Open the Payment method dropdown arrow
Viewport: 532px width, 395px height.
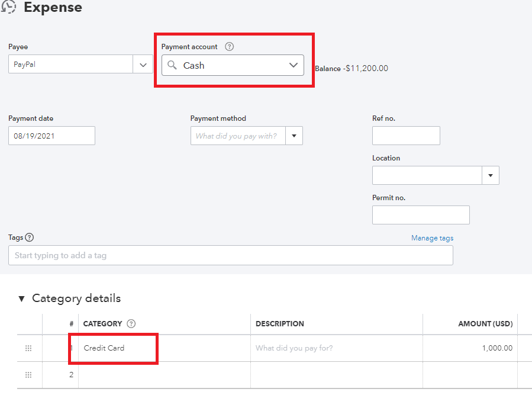294,136
